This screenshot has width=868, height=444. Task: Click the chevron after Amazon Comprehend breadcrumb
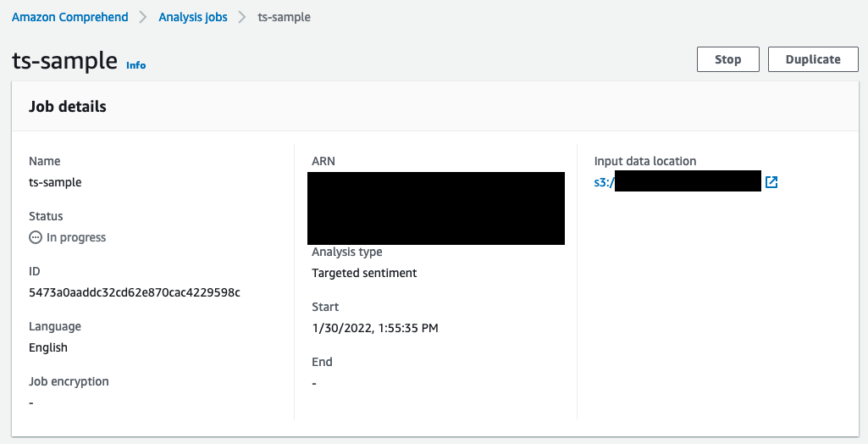pos(143,17)
